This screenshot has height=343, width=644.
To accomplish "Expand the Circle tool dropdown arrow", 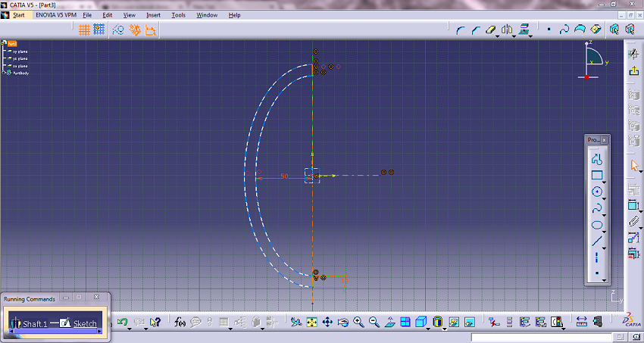I will coord(604,198).
